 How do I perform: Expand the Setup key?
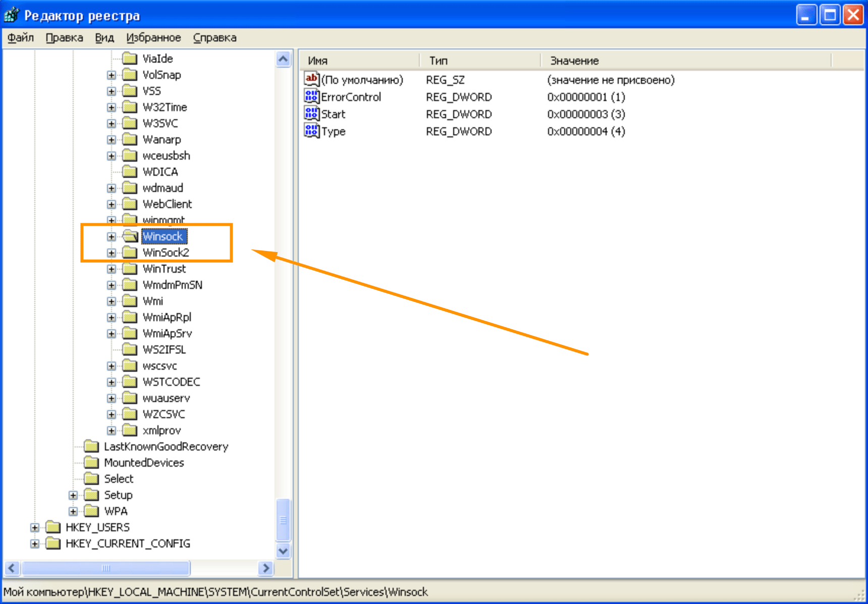coord(73,495)
